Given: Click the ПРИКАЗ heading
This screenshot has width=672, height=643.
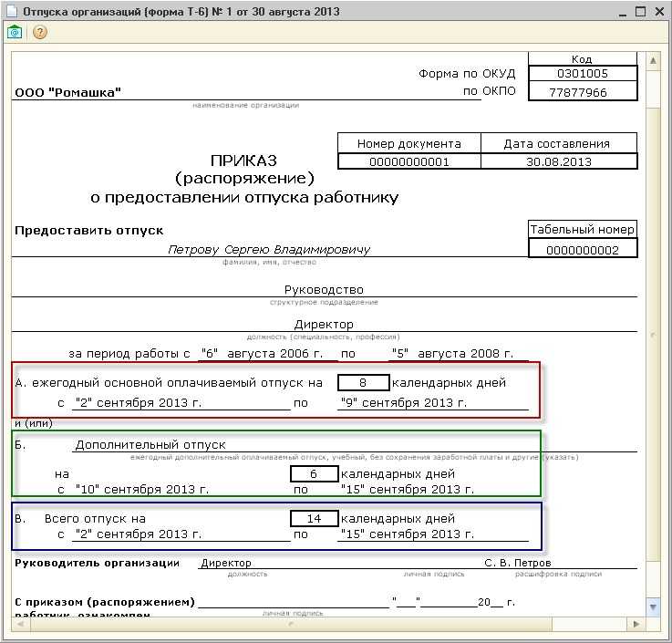Looking at the screenshot, I should 243,161.
